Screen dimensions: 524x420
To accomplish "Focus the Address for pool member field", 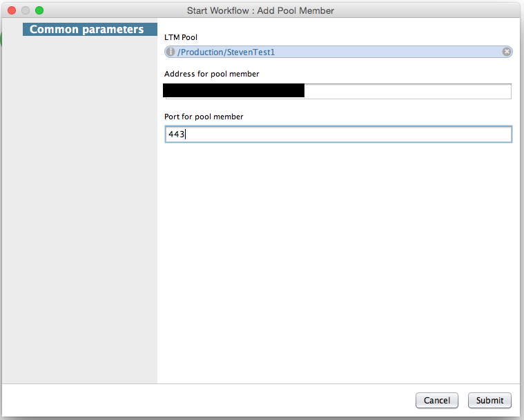I will 407,91.
